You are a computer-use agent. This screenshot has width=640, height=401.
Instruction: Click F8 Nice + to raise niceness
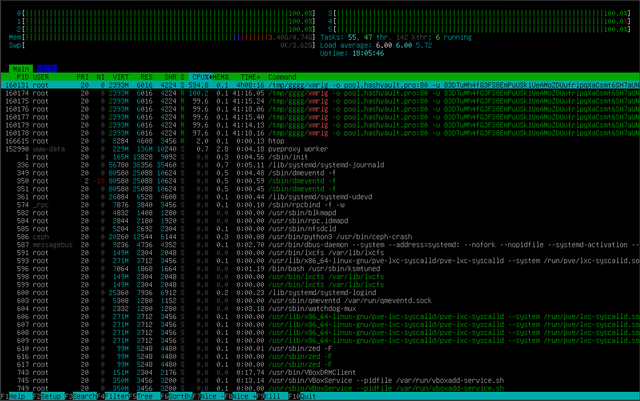click(240, 397)
